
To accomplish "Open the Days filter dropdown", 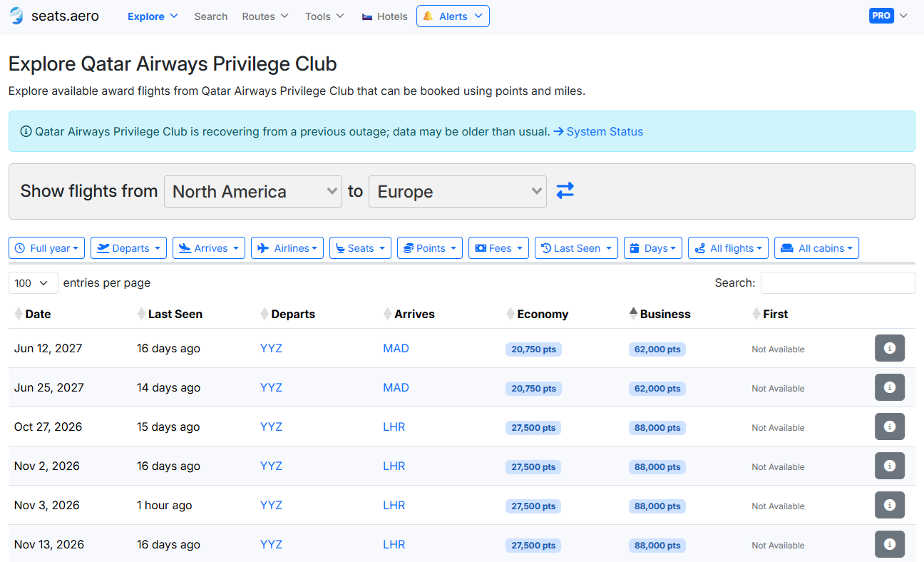I will tap(653, 248).
